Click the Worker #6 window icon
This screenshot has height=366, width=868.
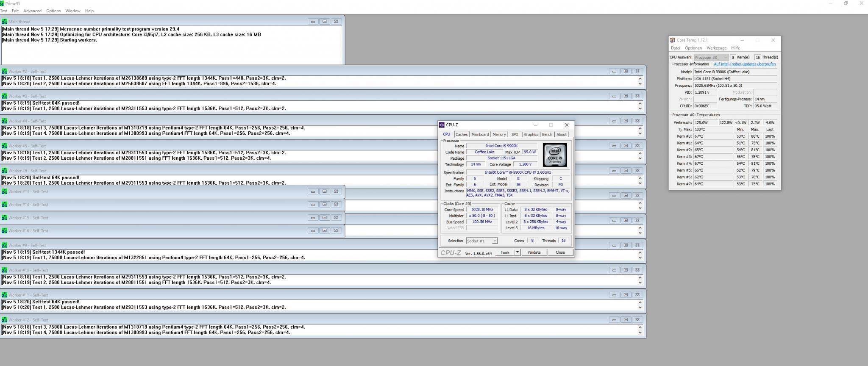click(x=4, y=171)
